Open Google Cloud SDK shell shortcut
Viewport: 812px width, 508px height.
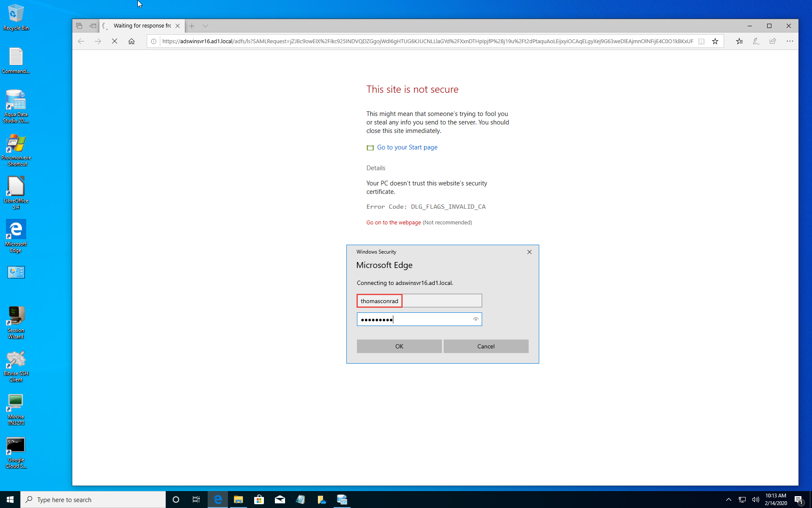[16, 453]
